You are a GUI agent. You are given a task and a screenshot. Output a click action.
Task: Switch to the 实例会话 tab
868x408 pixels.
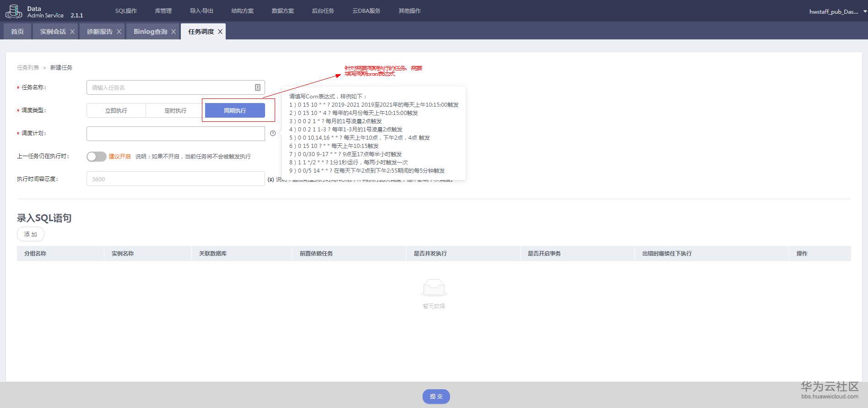point(53,32)
